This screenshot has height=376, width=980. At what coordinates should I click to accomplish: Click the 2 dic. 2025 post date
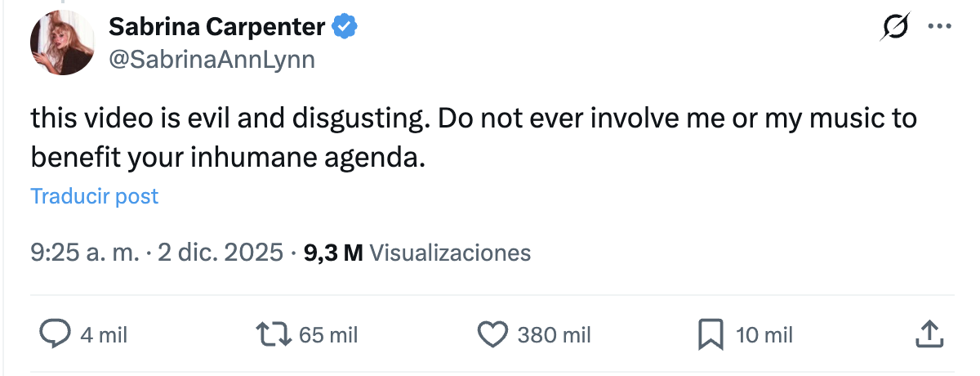click(220, 253)
